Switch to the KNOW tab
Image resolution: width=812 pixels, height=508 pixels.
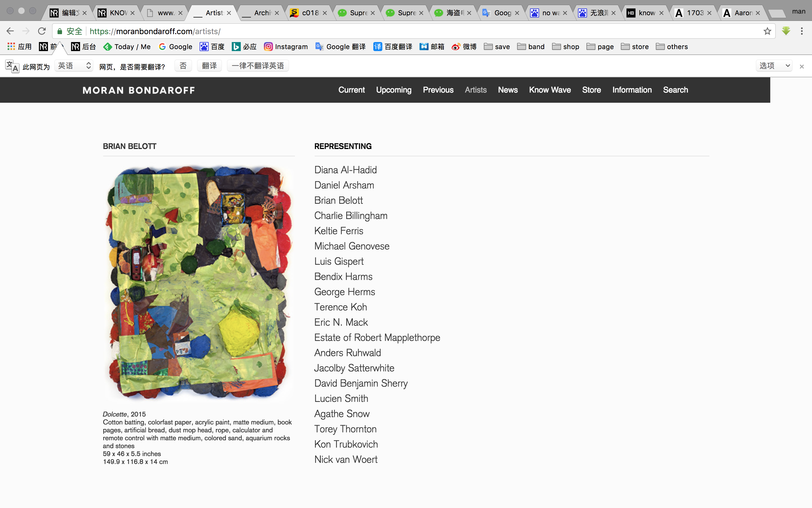coord(116,13)
